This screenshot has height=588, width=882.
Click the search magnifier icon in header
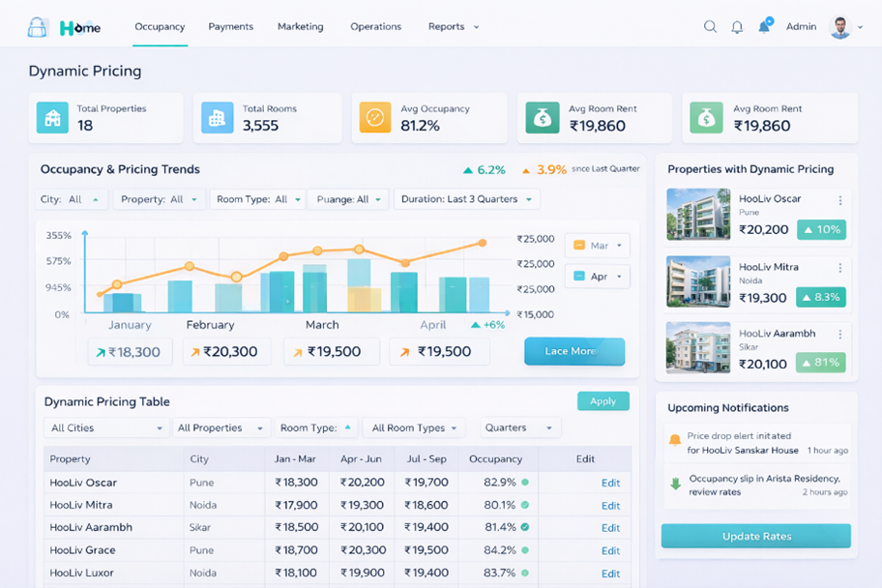pos(710,27)
